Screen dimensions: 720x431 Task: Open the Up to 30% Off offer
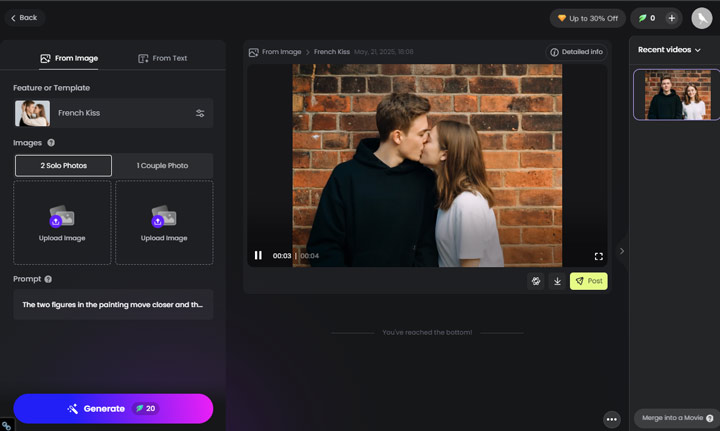(587, 18)
